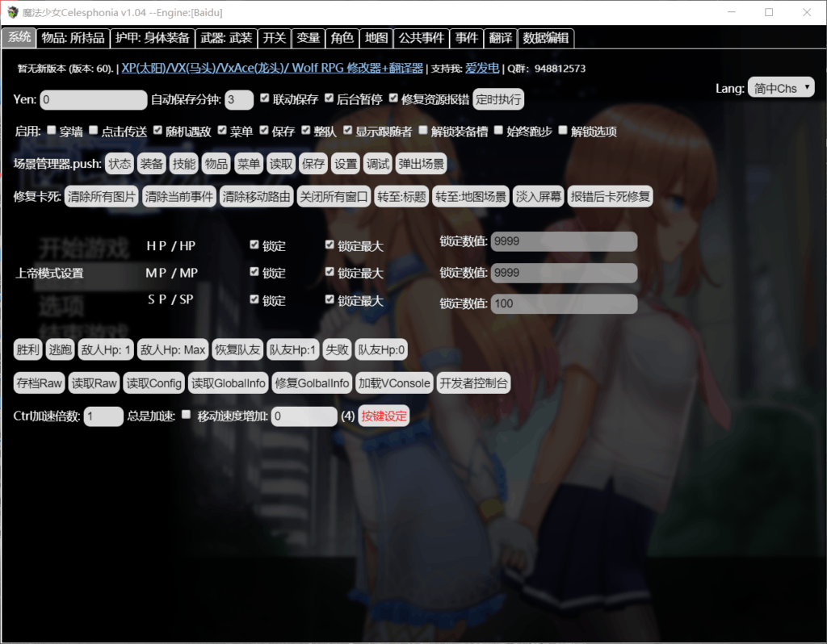827x644 pixels.
Task: Switch to the 数据编辑 tab
Action: pyautogui.click(x=546, y=38)
